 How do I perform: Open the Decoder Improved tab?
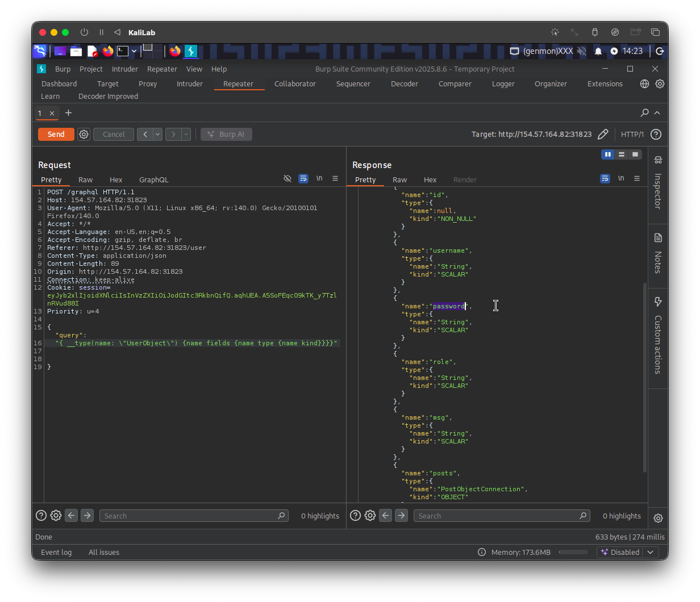coord(108,97)
